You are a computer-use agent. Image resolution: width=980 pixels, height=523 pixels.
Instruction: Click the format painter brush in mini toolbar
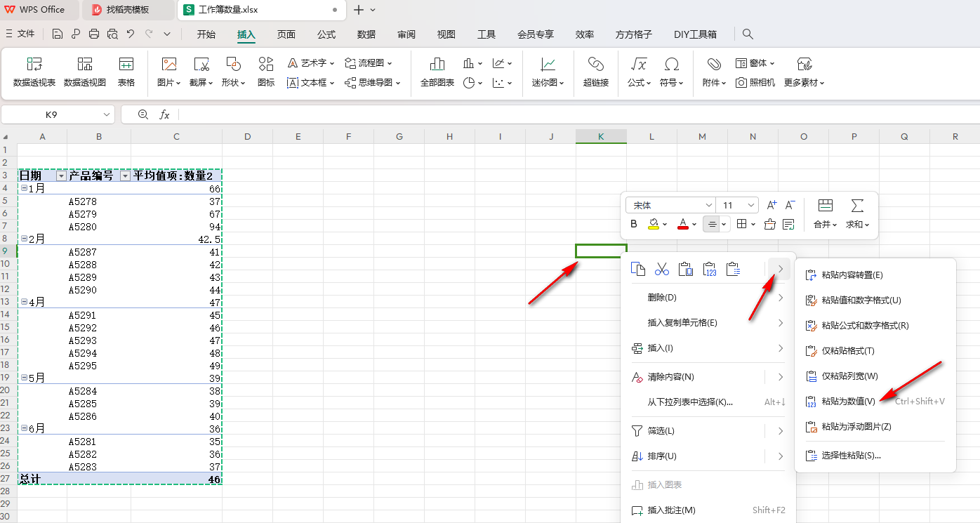pyautogui.click(x=769, y=224)
